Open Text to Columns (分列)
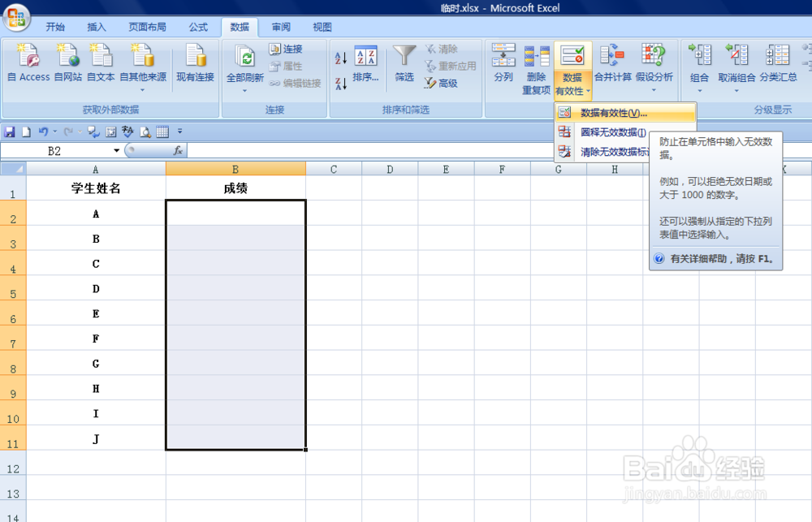 (x=503, y=63)
